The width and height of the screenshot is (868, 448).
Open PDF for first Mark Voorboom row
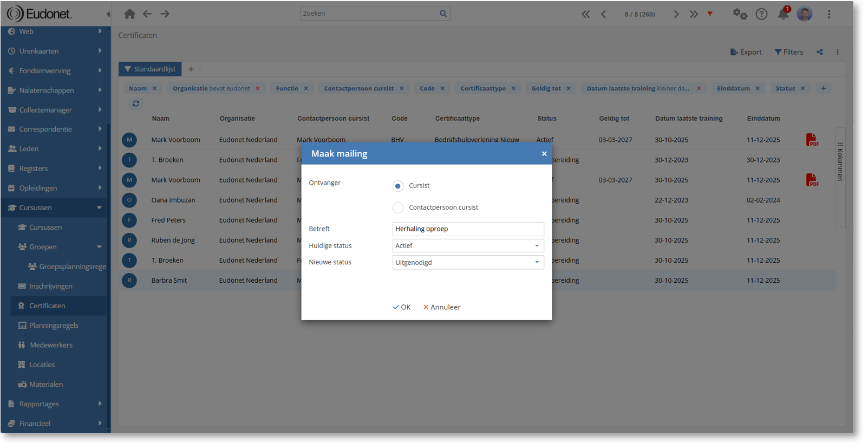click(x=812, y=140)
